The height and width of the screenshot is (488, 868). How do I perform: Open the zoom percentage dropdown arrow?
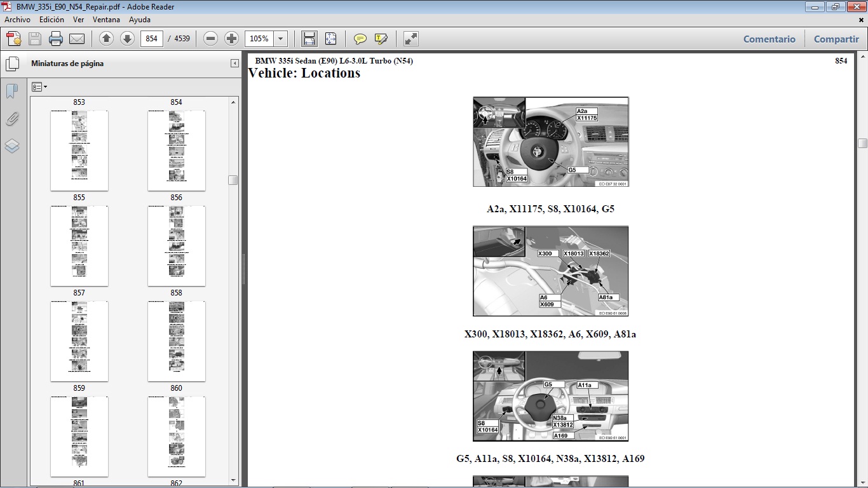(281, 39)
